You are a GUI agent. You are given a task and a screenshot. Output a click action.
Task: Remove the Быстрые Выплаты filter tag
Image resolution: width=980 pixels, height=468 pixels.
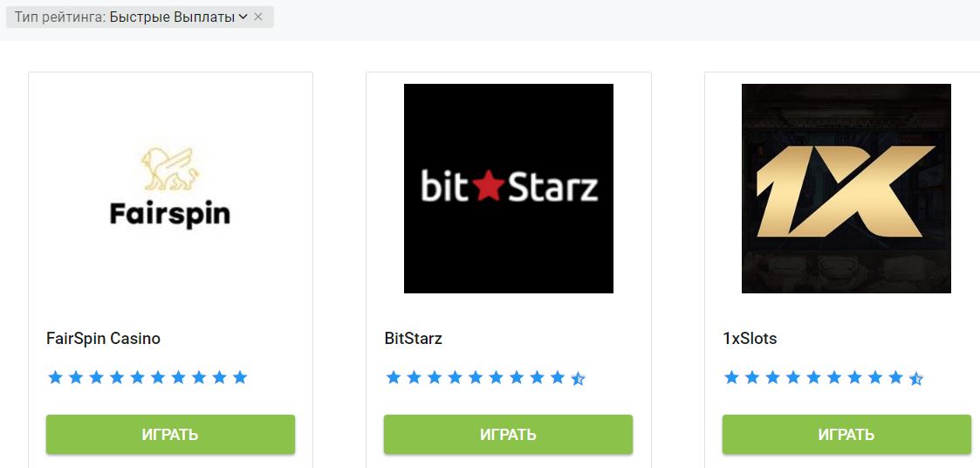pyautogui.click(x=258, y=17)
